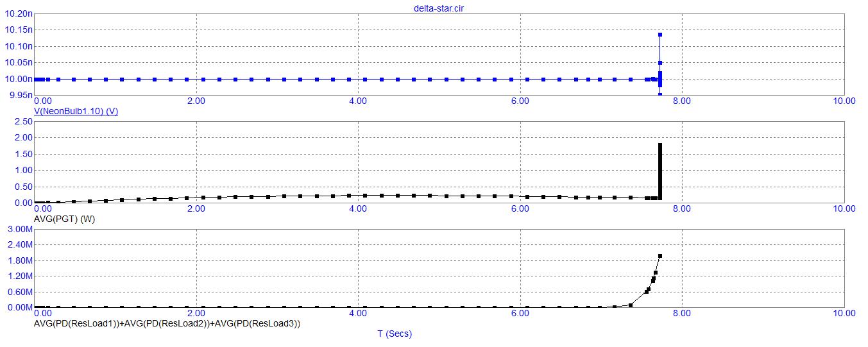Click the 6.00 x-axis label of middle plot
The image size is (868, 347).
[x=520, y=208]
